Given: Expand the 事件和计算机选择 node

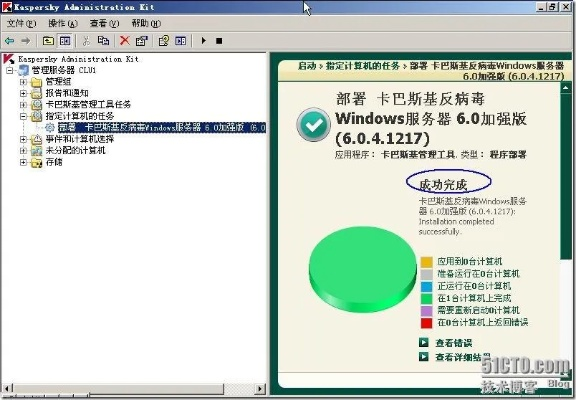Looking at the screenshot, I should (24, 139).
